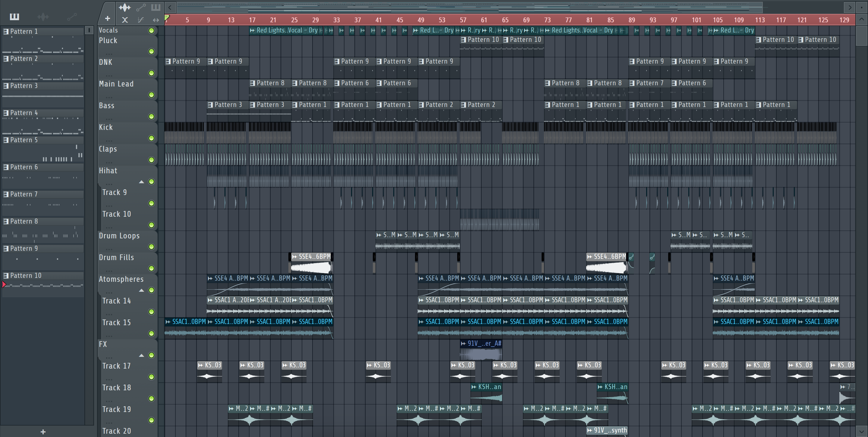Focus audio clips with the waveform icon
The image size is (868, 437).
pos(125,8)
